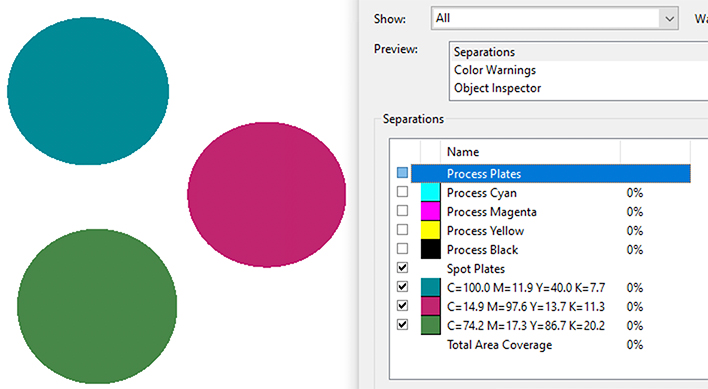The width and height of the screenshot is (708, 389).
Task: Select the C=100.0 M=11.9 Y=40.0 K=7.7 row
Action: click(526, 288)
